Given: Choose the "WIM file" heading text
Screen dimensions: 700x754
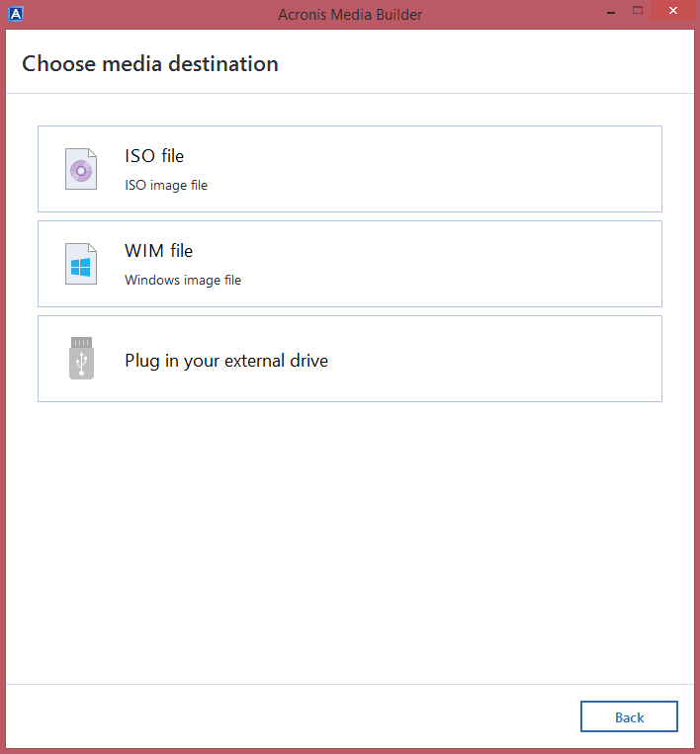Looking at the screenshot, I should (157, 251).
